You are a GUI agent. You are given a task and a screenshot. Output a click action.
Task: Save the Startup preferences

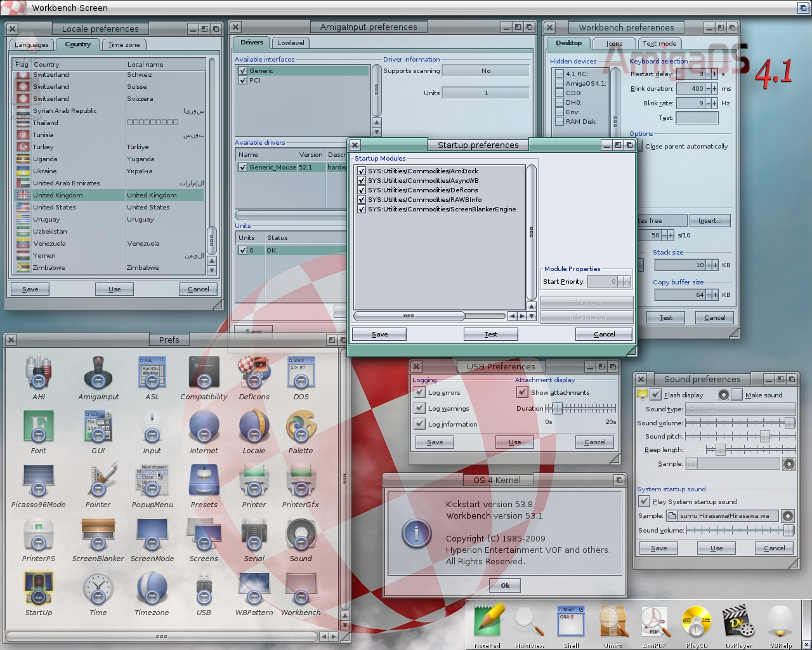[x=379, y=334]
